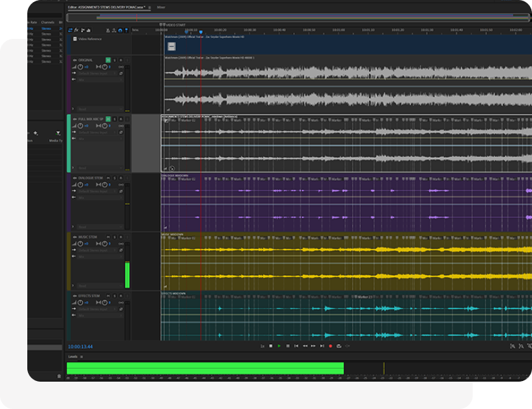The height and width of the screenshot is (409, 532).
Task: Open the FX view in track toolbar
Action: click(76, 30)
